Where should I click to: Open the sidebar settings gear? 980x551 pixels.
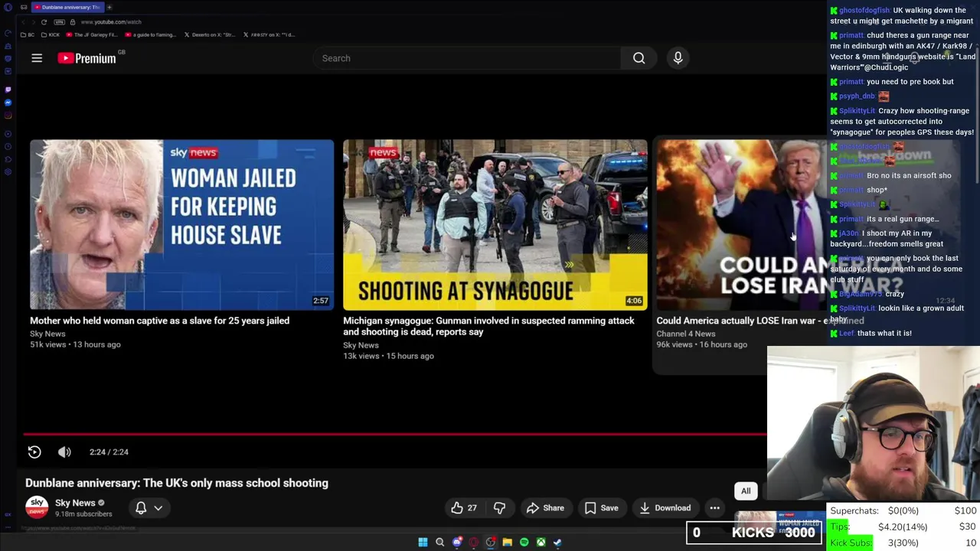8,172
